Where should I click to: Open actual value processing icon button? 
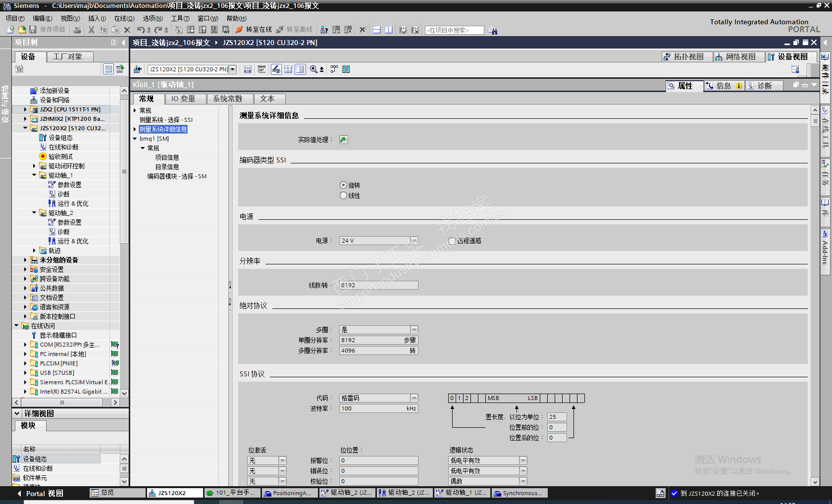344,140
